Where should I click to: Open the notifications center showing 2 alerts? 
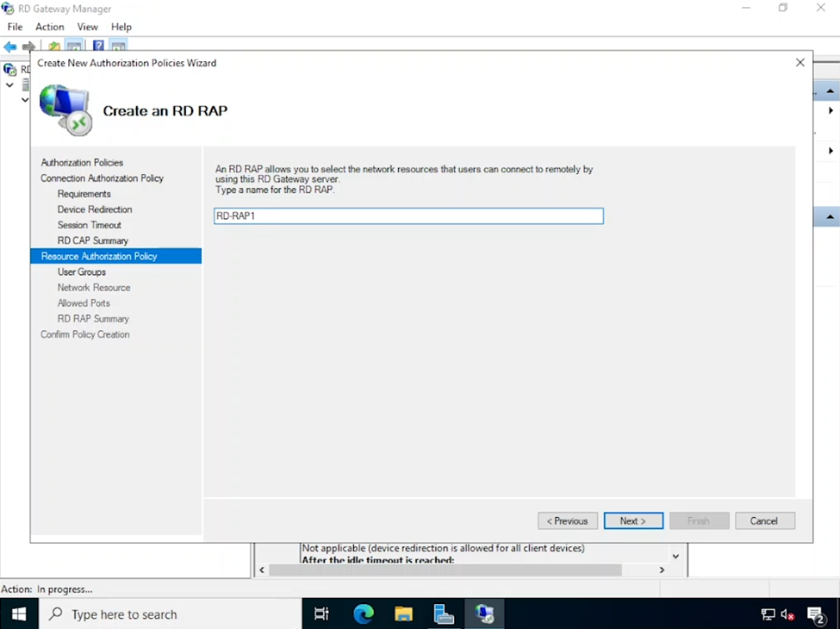click(815, 615)
